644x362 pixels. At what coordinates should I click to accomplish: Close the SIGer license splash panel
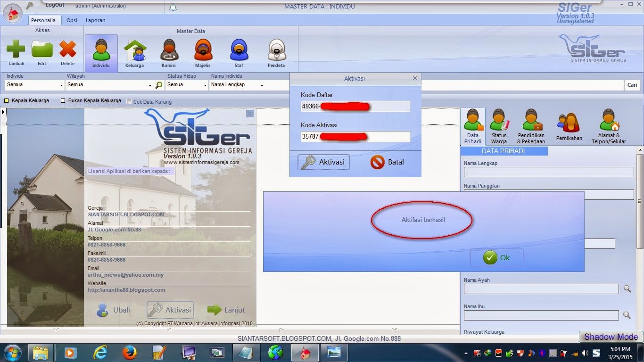pos(250,114)
